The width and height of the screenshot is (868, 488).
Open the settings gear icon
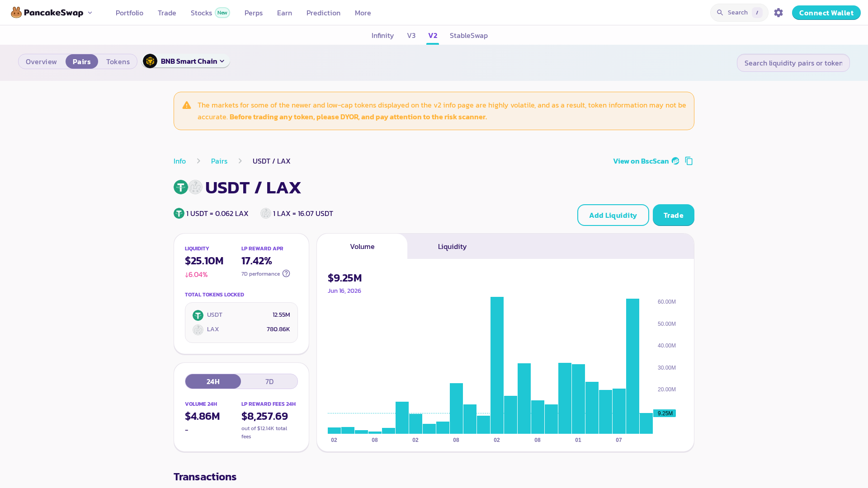(778, 13)
